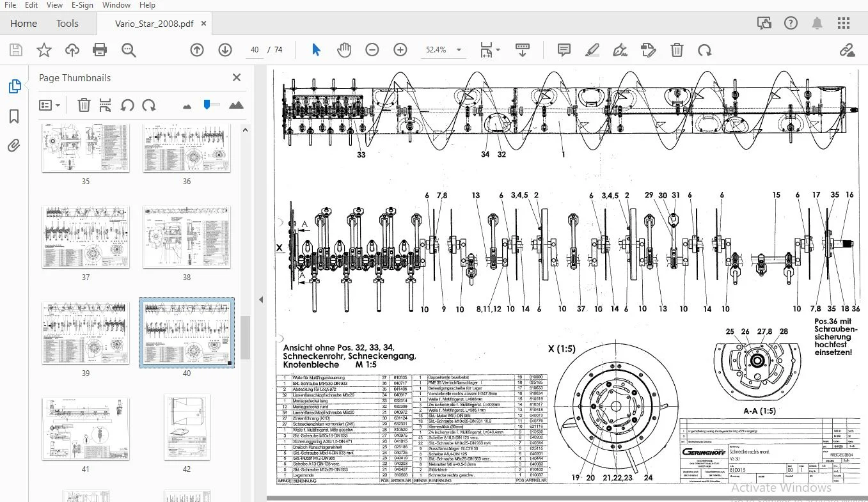Open the apps grid icon
The width and height of the screenshot is (868, 502).
844,24
